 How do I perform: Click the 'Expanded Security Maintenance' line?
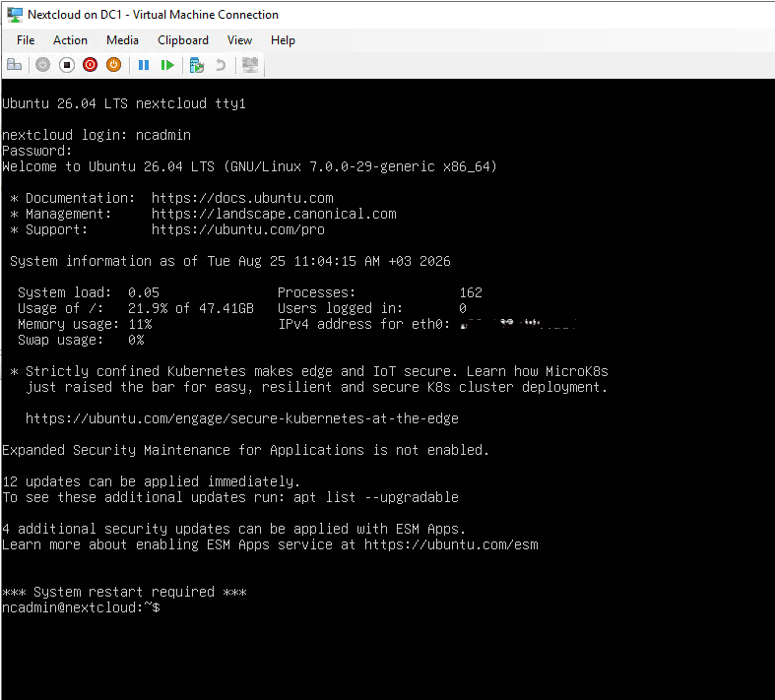(x=245, y=450)
